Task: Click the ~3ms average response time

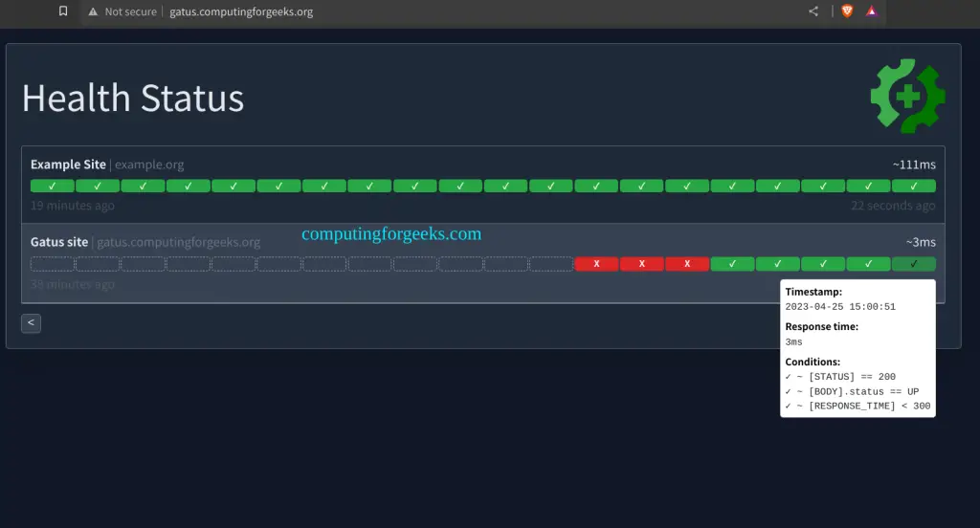Action: coord(921,242)
